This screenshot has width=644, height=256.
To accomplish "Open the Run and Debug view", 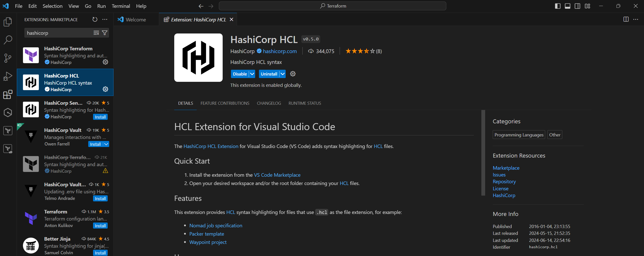I will pos(8,76).
